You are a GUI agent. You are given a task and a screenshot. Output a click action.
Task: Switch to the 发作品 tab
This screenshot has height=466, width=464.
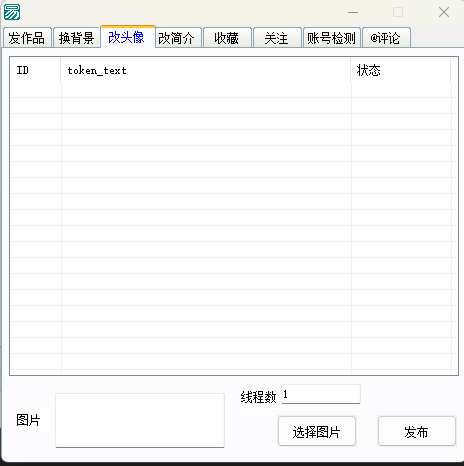coord(27,38)
